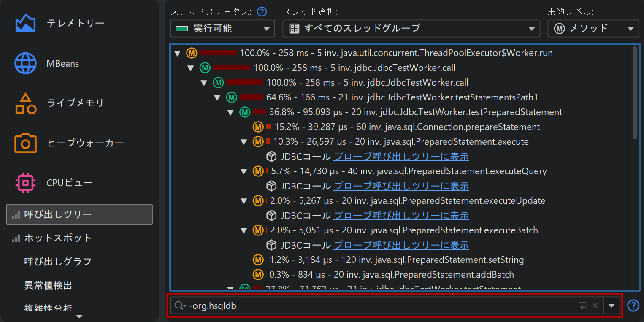Open the ライブメモリ shapes icon

[25, 103]
